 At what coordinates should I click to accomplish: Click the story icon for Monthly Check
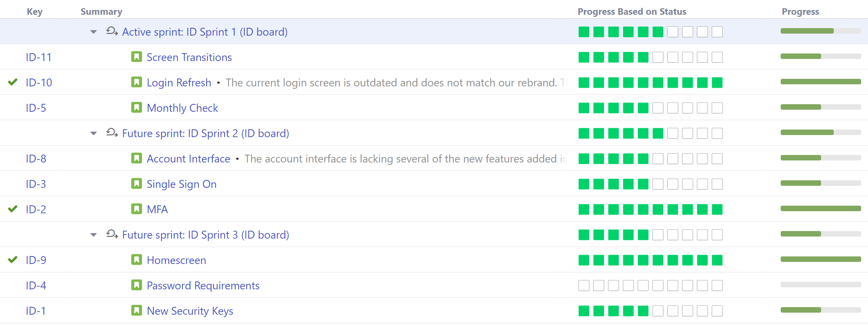[x=137, y=107]
